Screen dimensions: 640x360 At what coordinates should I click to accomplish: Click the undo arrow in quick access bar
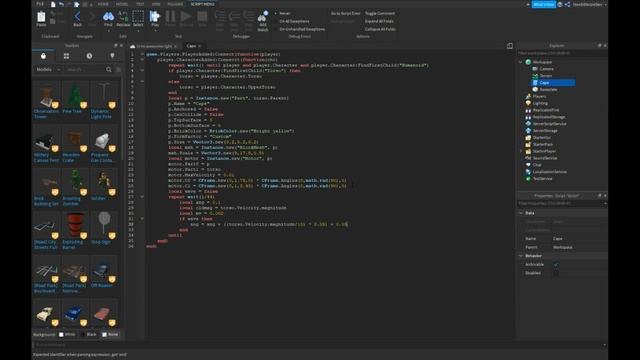61,4
